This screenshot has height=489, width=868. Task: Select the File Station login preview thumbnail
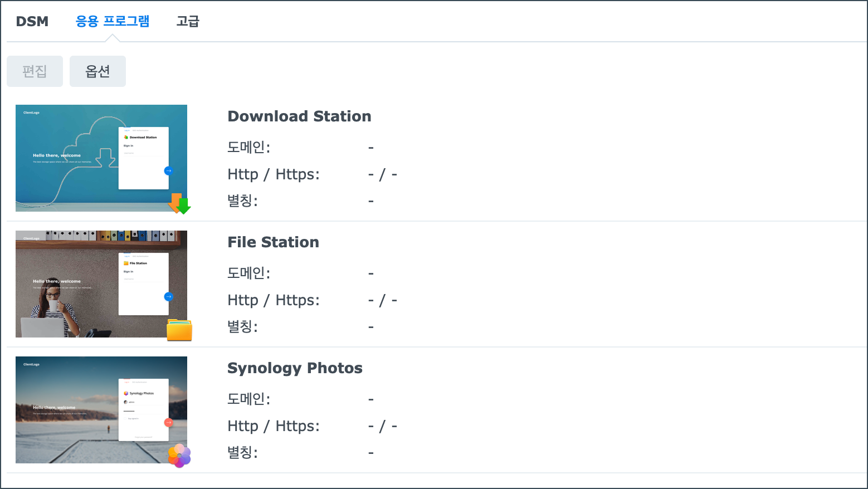point(101,284)
